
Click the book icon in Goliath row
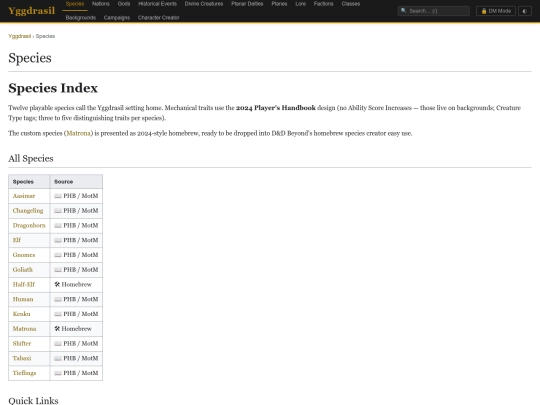pos(58,270)
